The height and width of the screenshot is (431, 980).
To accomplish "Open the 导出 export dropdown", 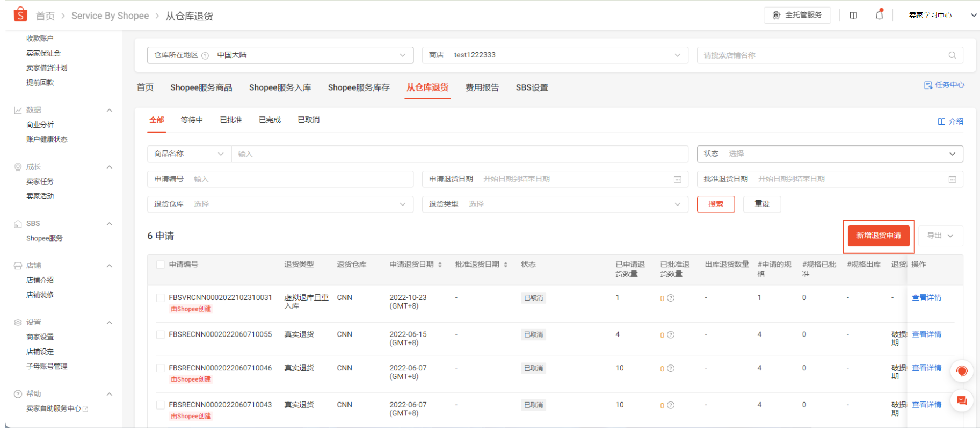I will pyautogui.click(x=940, y=236).
